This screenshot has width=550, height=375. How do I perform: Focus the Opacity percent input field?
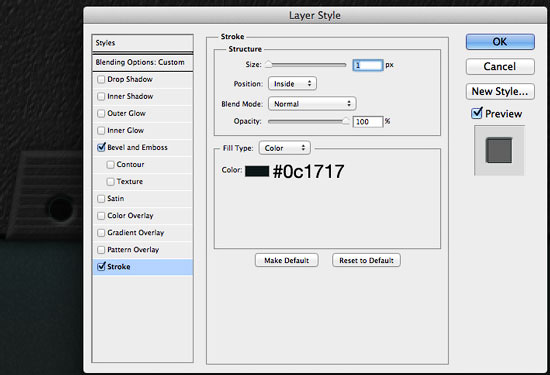point(368,122)
